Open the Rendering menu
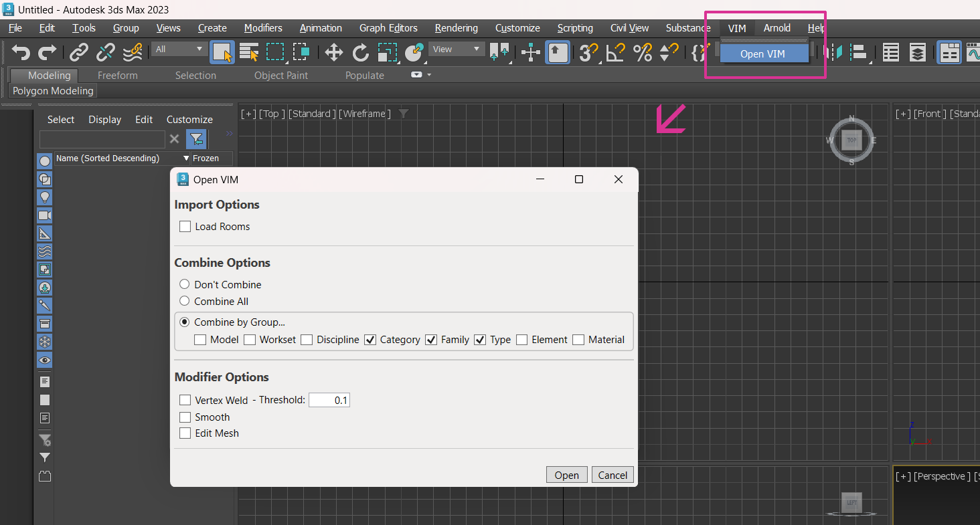 coord(457,28)
